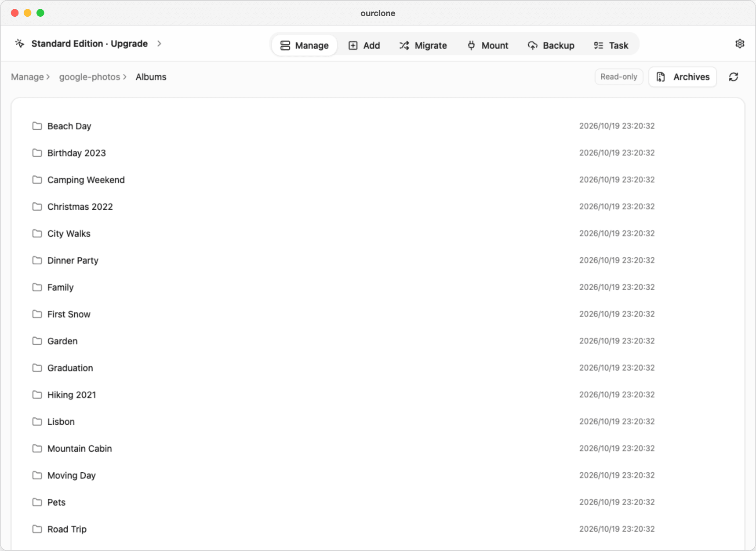
Task: Refresh the Albums folder listing
Action: click(734, 77)
